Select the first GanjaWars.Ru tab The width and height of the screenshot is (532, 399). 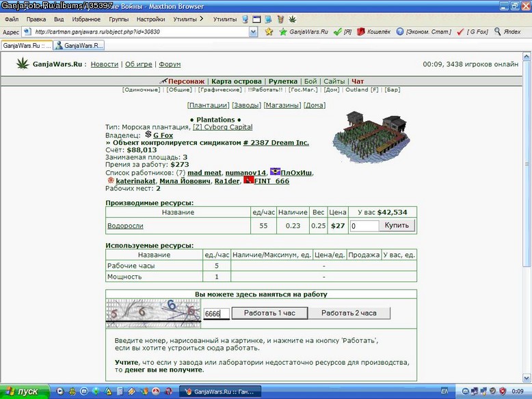click(x=27, y=45)
